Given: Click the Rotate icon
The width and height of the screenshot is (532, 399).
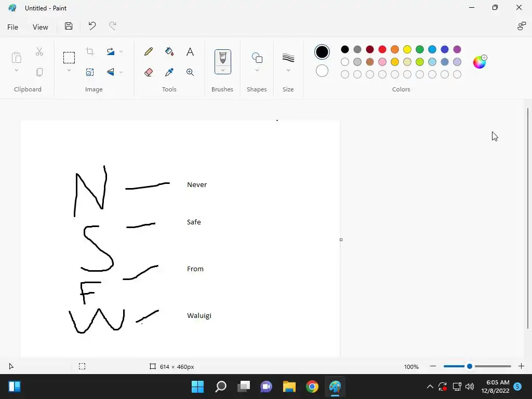Looking at the screenshot, I should click(110, 51).
